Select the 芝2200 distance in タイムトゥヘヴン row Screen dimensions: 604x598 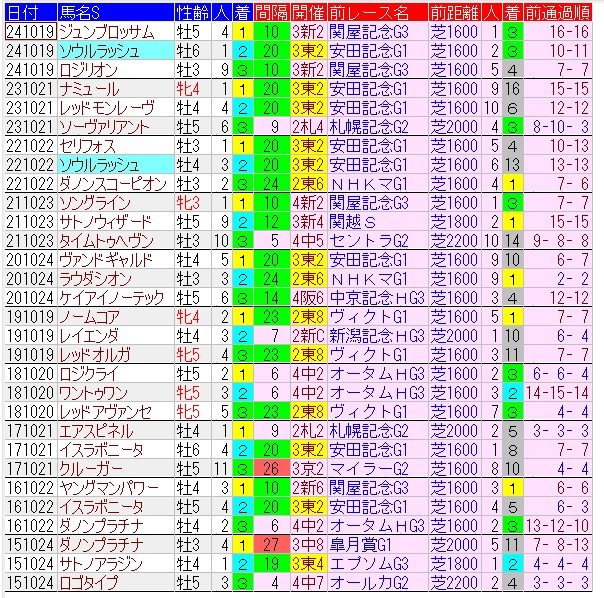(x=452, y=240)
